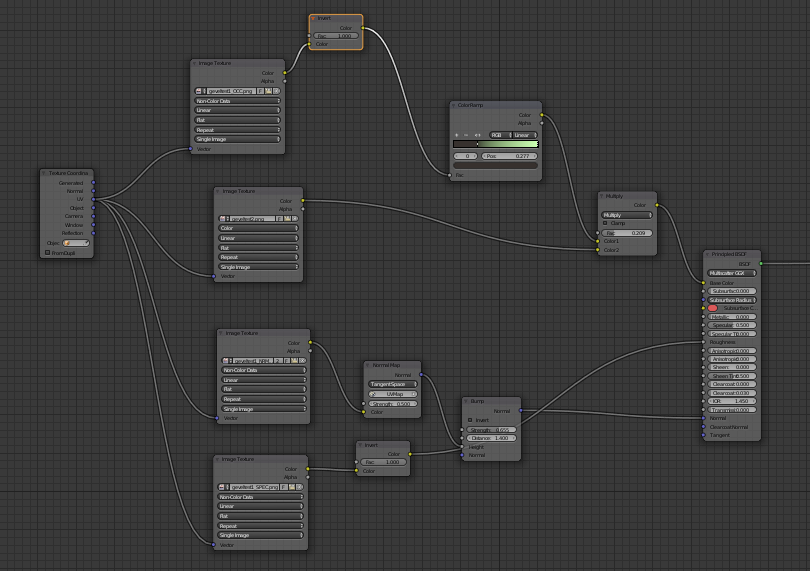Viewport: 810px width, 571px height.
Task: Click ColorRamp dark stop color field
Action: click(x=495, y=165)
